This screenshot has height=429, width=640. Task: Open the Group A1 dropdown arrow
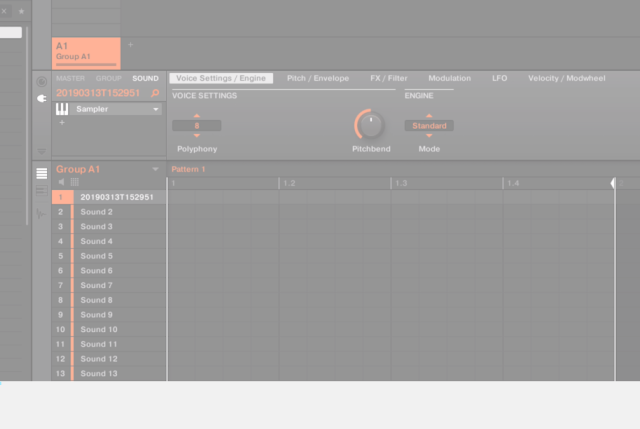tap(155, 169)
